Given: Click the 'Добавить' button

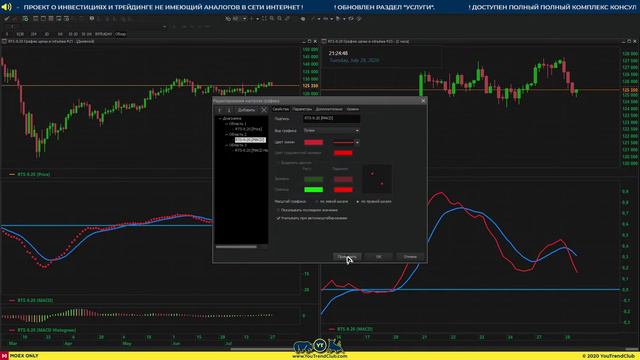Looking at the screenshot, I should 246,110.
